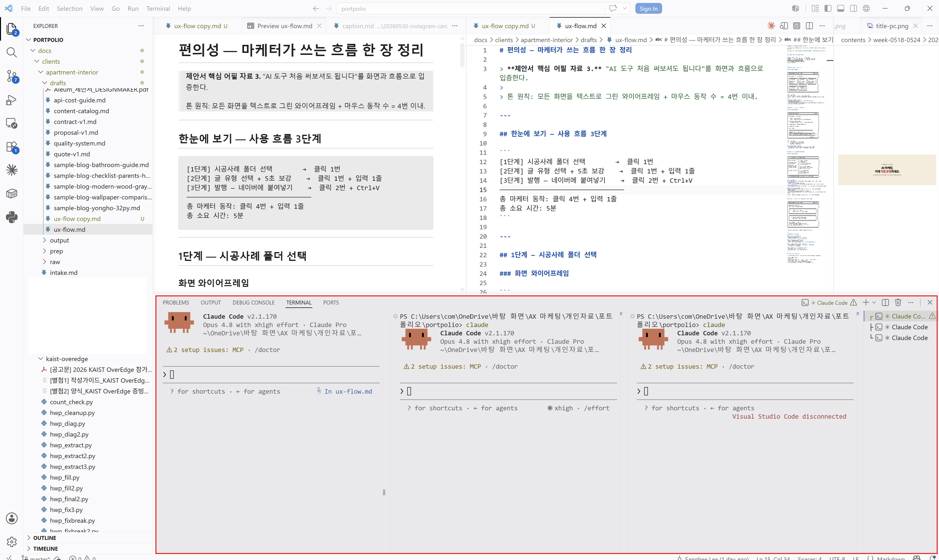The image size is (939, 560).
Task: Go back with the title bar left arrow
Action: [316, 8]
